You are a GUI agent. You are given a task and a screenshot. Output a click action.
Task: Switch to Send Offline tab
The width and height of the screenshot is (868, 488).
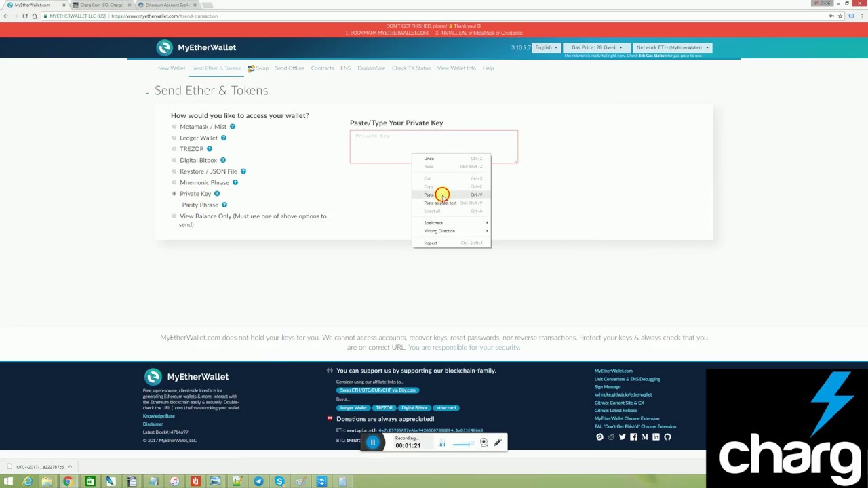click(290, 68)
